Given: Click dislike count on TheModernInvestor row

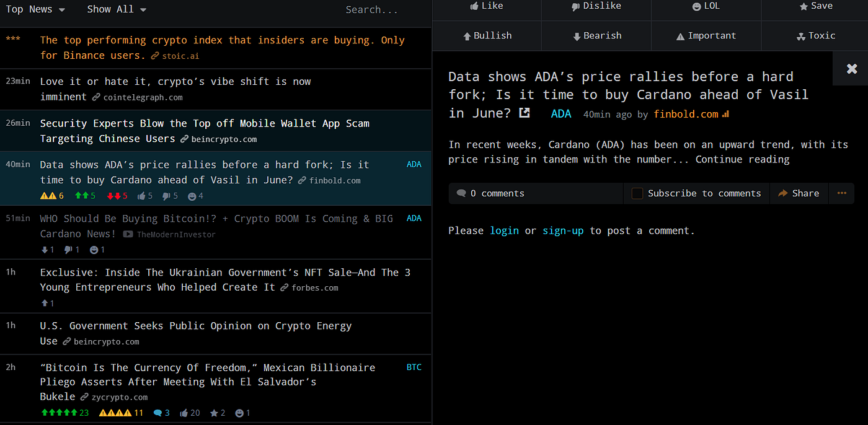Looking at the screenshot, I should click(72, 250).
